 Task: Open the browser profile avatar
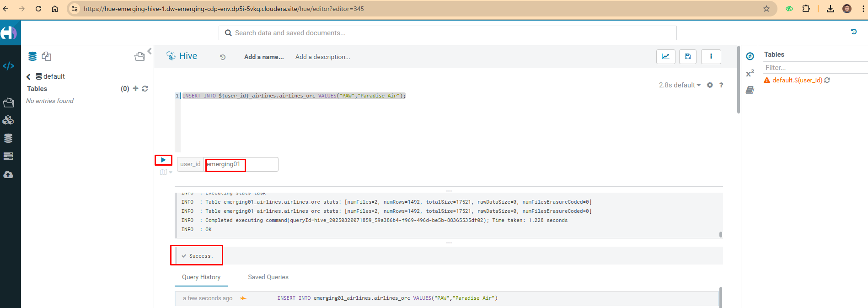point(847,9)
